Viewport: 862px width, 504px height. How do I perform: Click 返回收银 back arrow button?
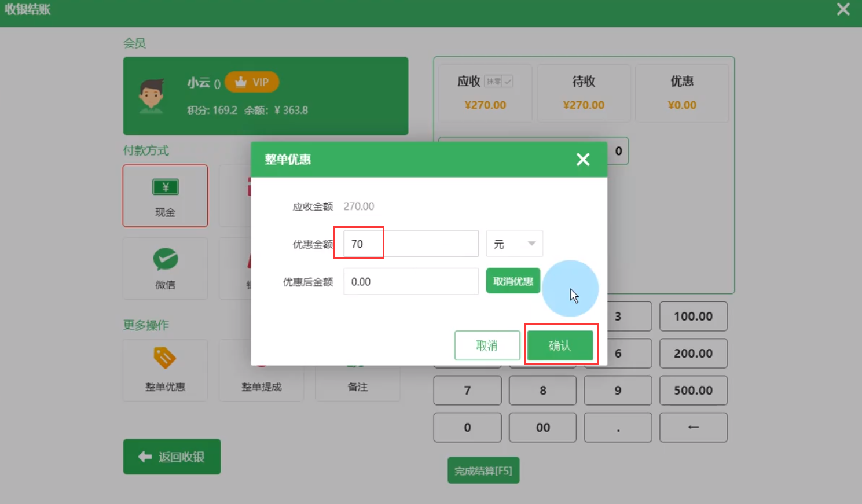[x=172, y=457]
